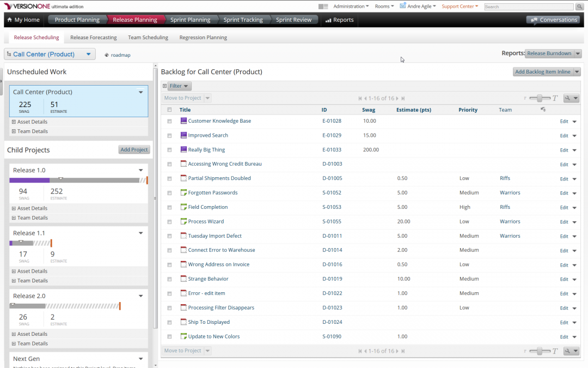Open the Call Center (Product) project dropdown
The width and height of the screenshot is (588, 368).
[50, 54]
